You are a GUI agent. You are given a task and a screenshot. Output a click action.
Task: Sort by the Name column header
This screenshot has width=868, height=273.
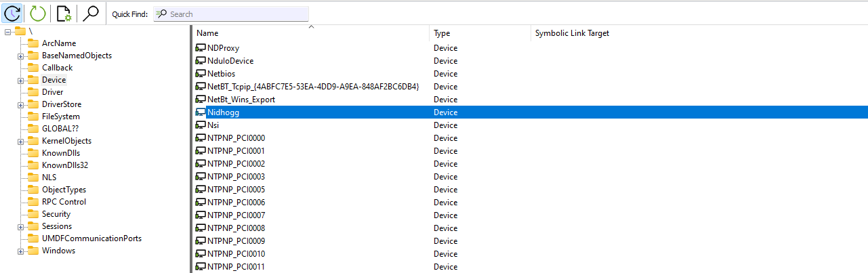tap(207, 33)
